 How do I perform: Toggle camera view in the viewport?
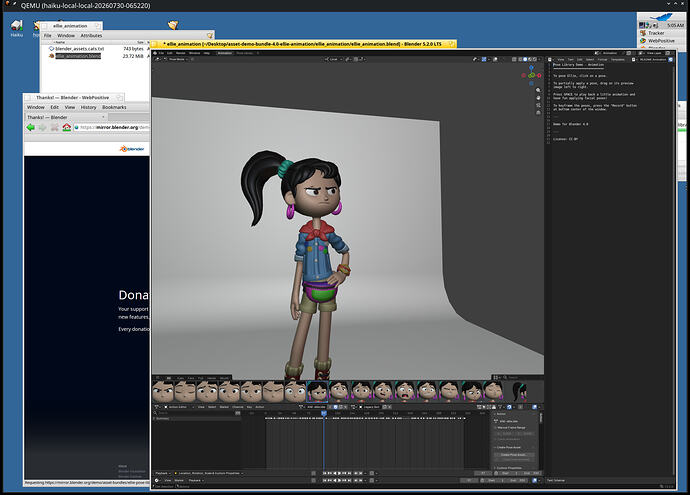[538, 105]
